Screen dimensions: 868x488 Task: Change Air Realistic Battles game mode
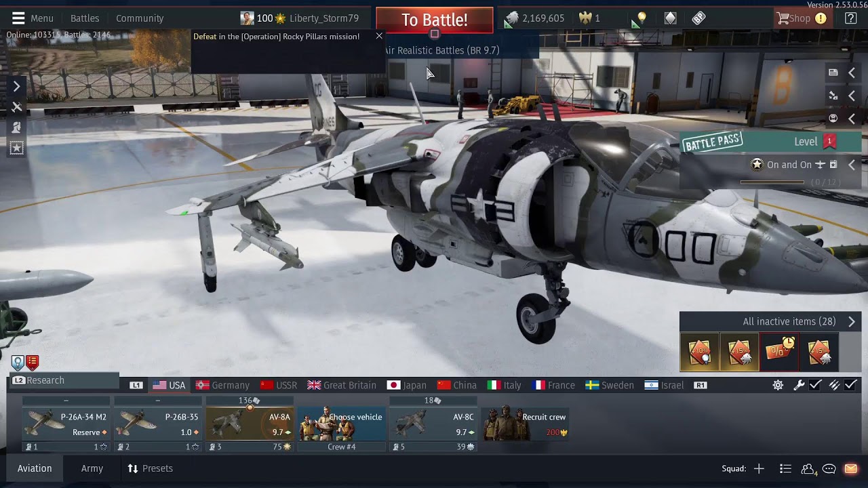point(441,50)
